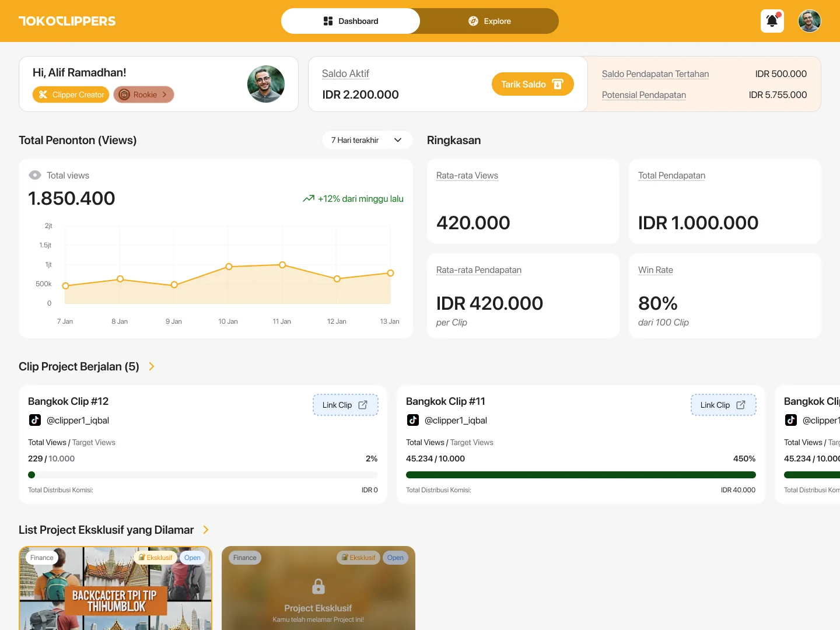Screen dimensions: 840x630
Task: Click the Clipper Creator badge
Action: (x=71, y=94)
